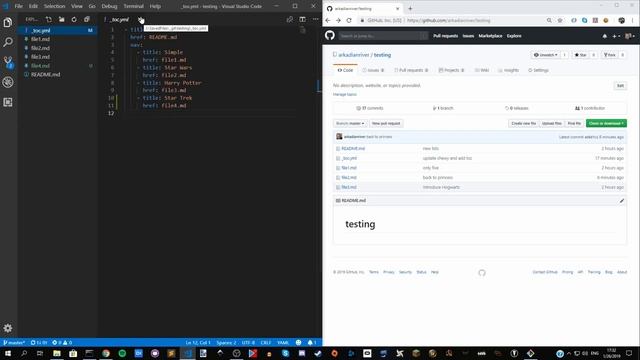Click the notifications bell in VS Code status bar
Viewport: 640px width, 360px height.
pos(311,342)
